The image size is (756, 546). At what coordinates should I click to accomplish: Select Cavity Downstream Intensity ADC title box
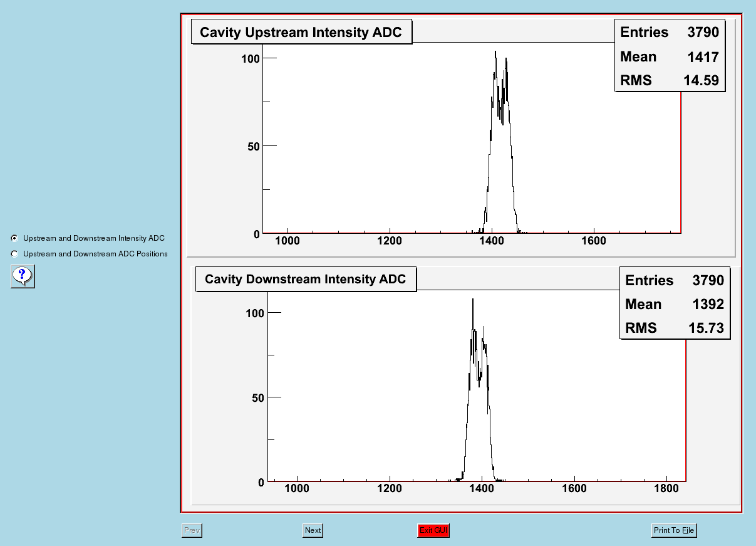tap(306, 279)
